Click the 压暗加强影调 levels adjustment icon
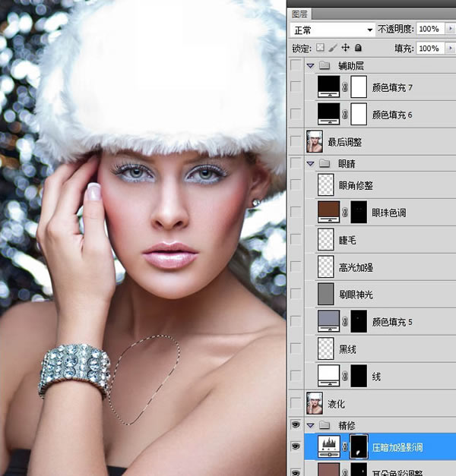 point(328,446)
